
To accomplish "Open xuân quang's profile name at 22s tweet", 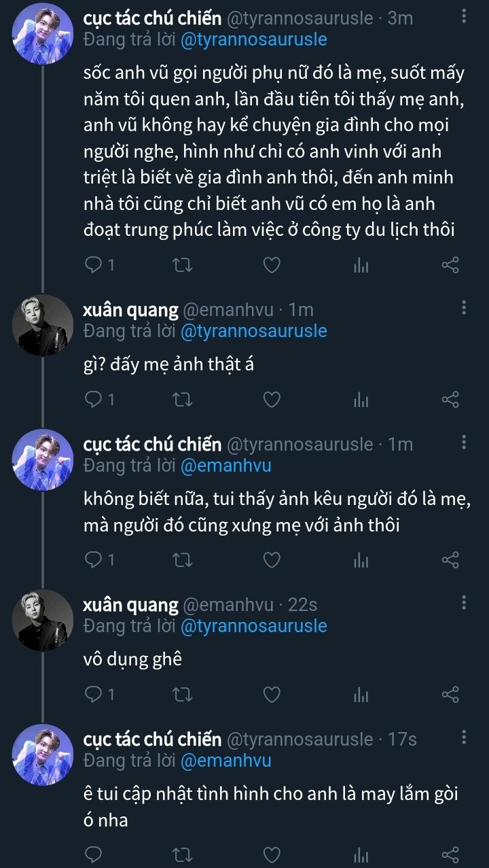I will 130,604.
